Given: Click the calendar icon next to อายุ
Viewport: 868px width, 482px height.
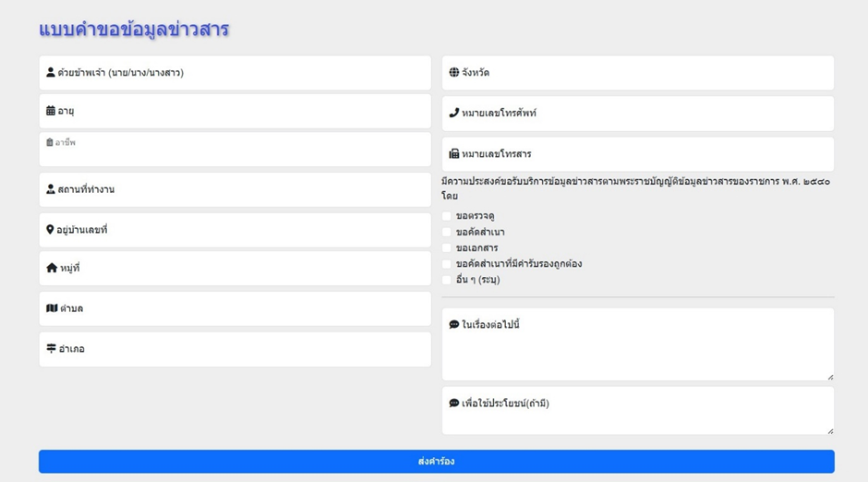Looking at the screenshot, I should tap(51, 111).
